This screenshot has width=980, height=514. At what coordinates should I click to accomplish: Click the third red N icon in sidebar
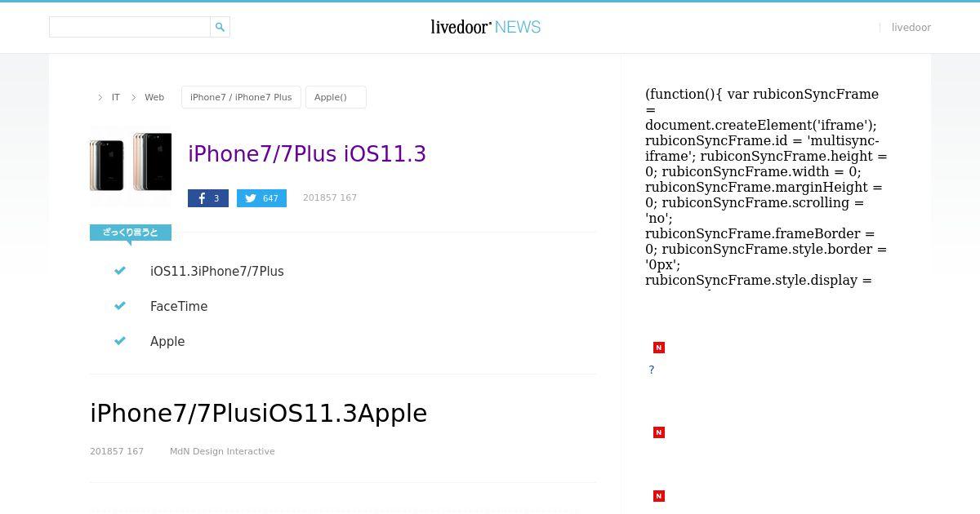(x=659, y=496)
